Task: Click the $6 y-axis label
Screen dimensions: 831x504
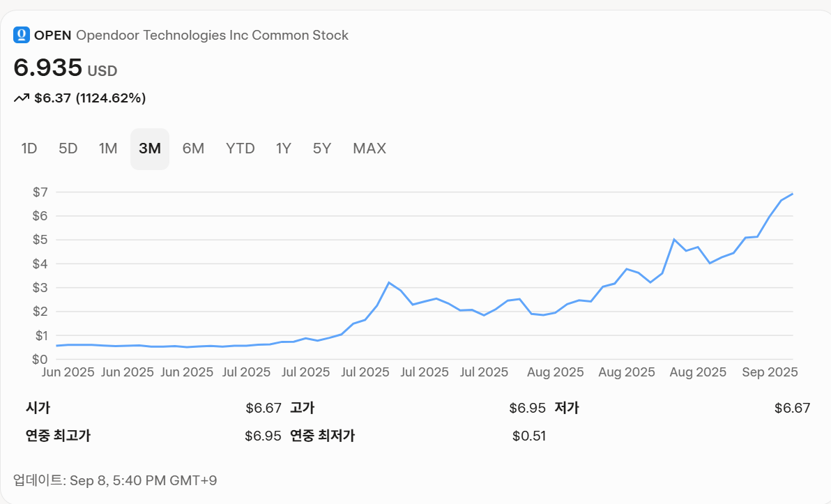Action: coord(40,216)
